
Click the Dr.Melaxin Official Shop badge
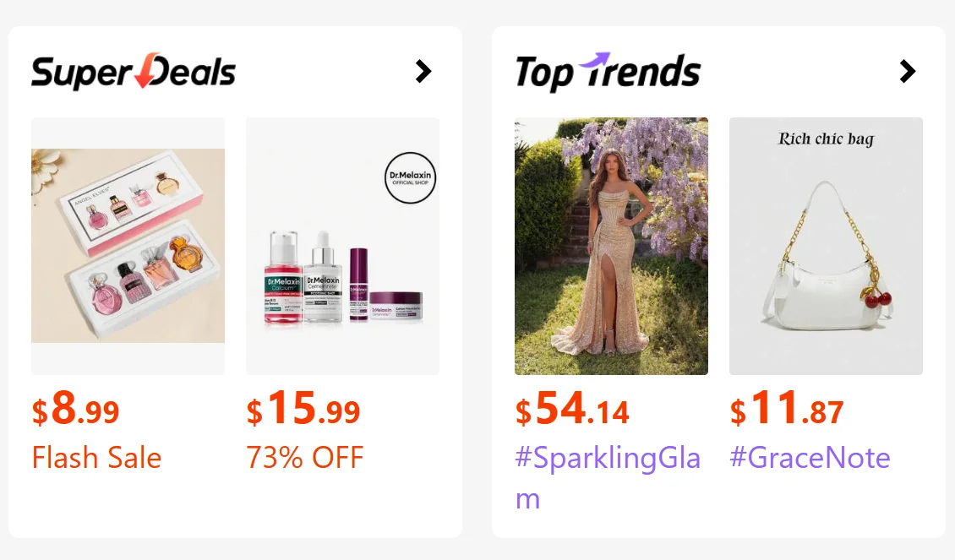410,178
